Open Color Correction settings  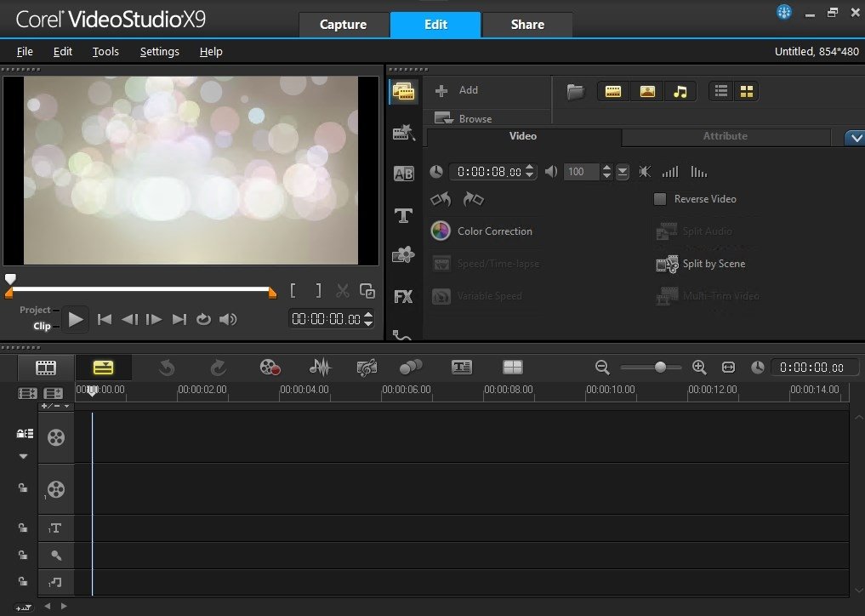point(481,231)
